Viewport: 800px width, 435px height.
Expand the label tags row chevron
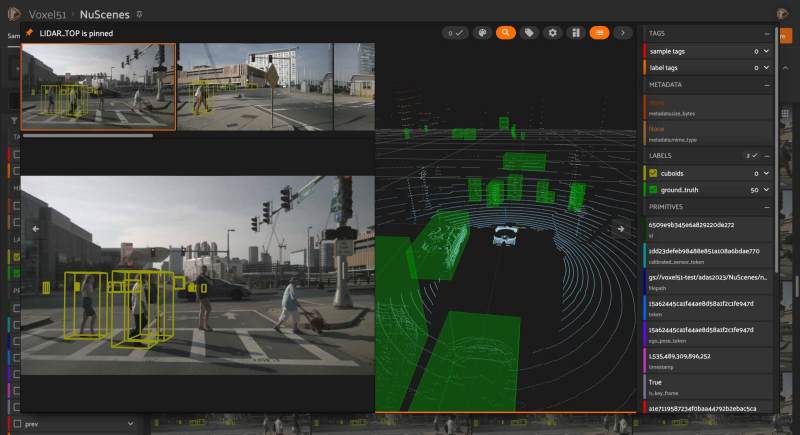coord(766,67)
